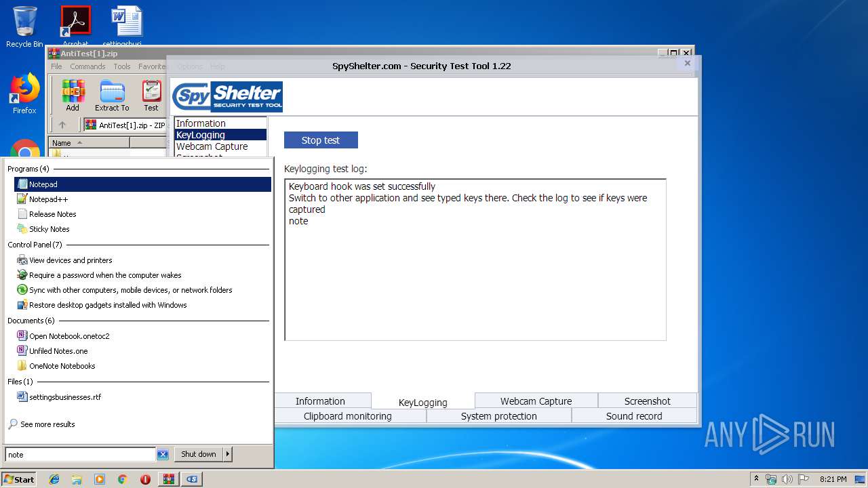The height and width of the screenshot is (488, 868).
Task: Click inside the keylogging test log box
Action: coord(475,260)
